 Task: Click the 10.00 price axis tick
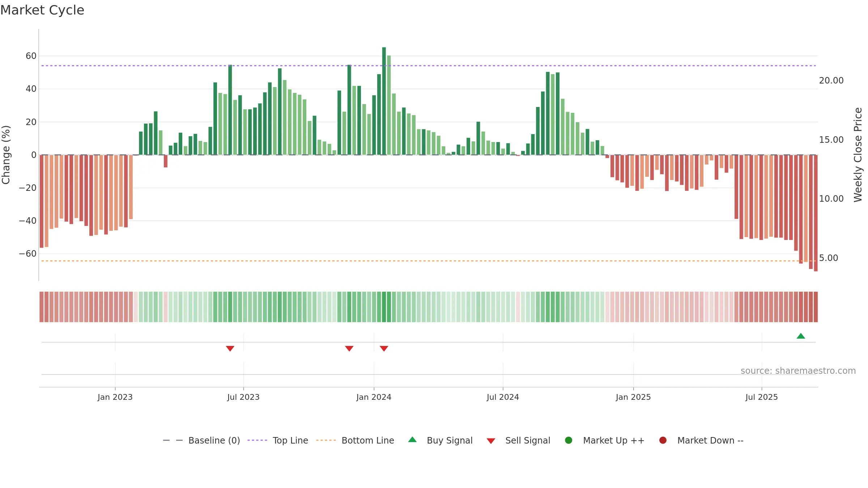point(831,199)
